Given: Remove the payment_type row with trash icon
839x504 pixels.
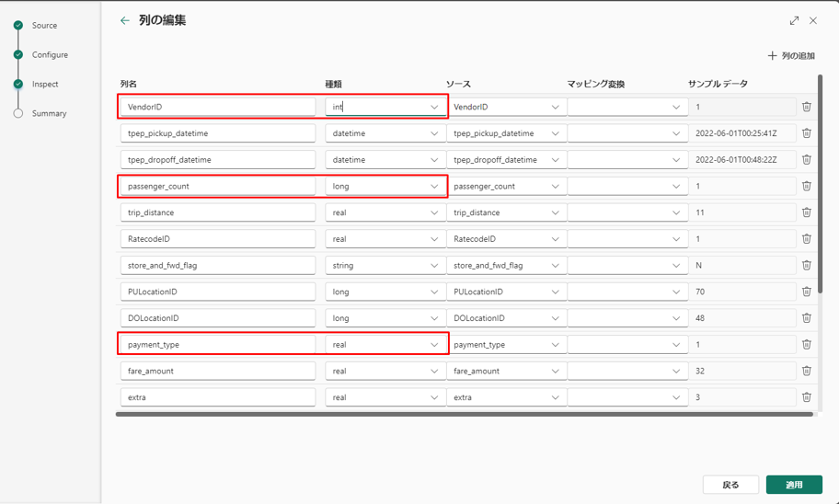Looking at the screenshot, I should click(807, 344).
